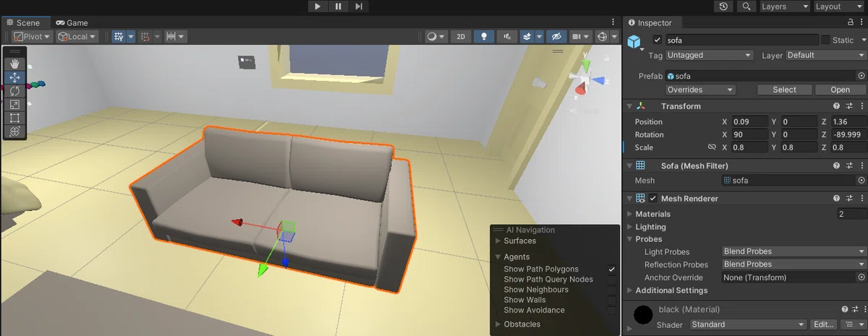This screenshot has width=868, height=336.
Task: Toggle 2D scene view mode
Action: point(459,36)
